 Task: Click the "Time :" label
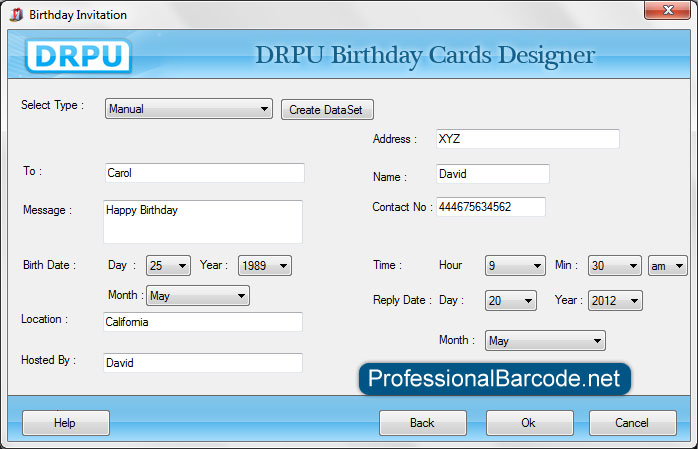pos(387,265)
